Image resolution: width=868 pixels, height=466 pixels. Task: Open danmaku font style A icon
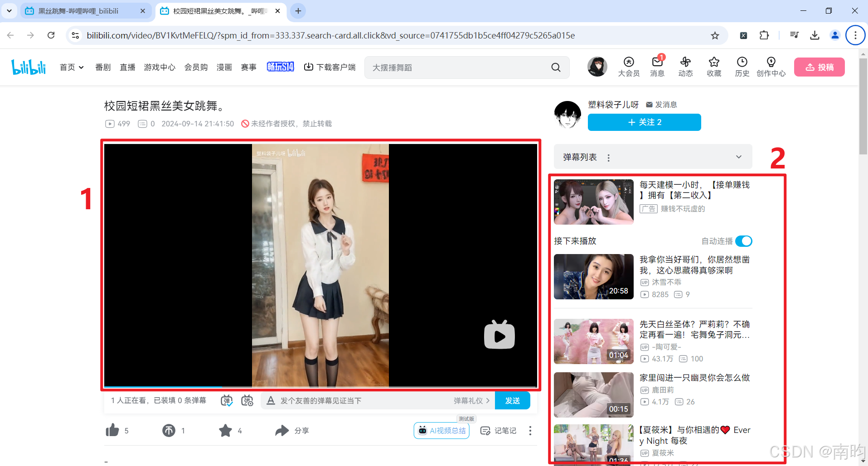point(271,400)
